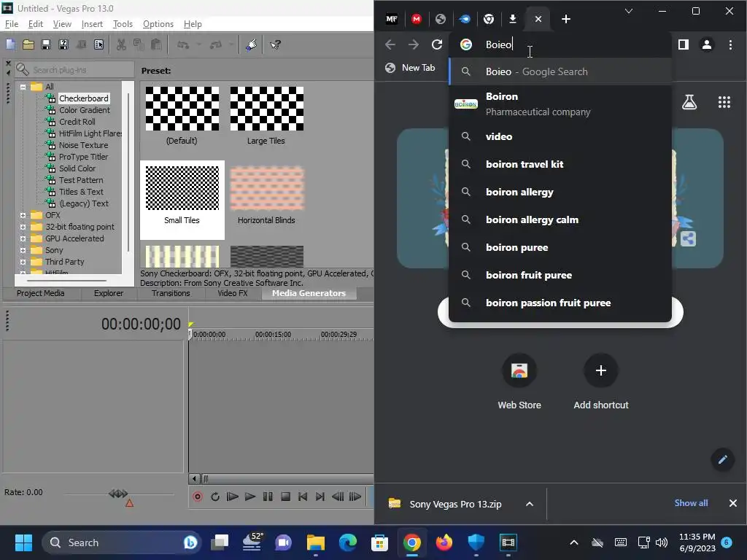This screenshot has height=560, width=747.
Task: Step to Next Frame
Action: (355, 497)
